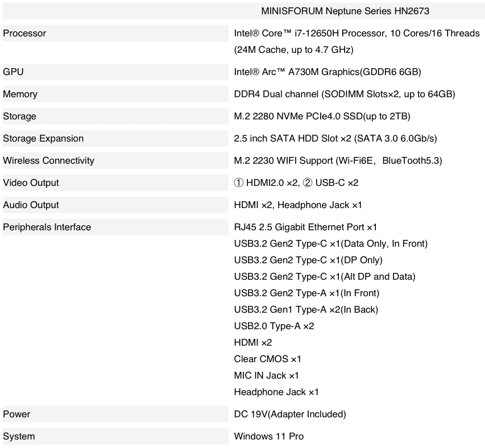The image size is (485, 448).
Task: Select the DC 19V Adapter Included text
Action: pyautogui.click(x=289, y=414)
